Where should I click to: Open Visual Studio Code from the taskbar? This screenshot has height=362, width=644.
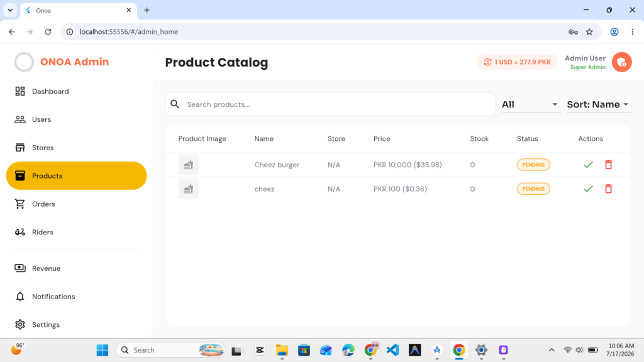pyautogui.click(x=392, y=350)
